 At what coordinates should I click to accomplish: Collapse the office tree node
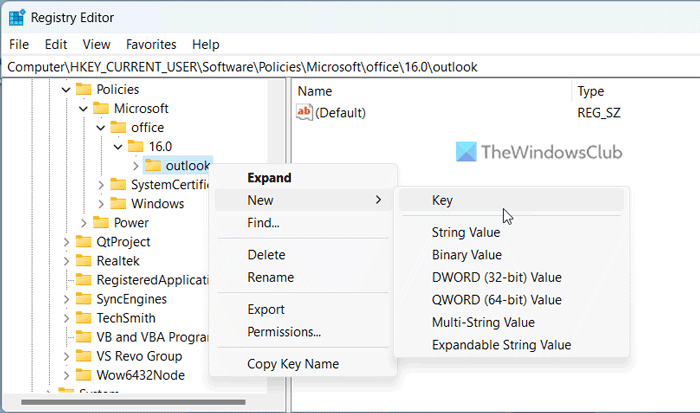(x=101, y=128)
